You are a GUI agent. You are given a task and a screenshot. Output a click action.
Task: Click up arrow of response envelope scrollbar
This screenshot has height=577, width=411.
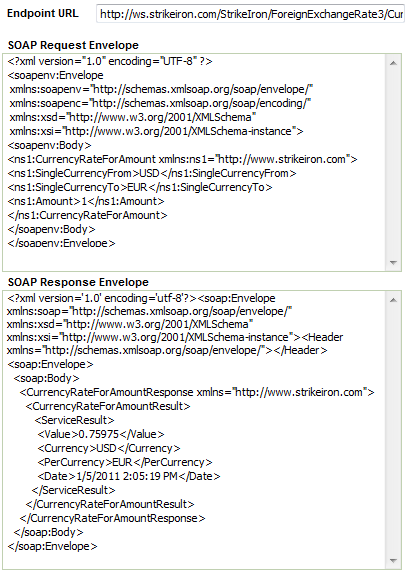coord(393,300)
